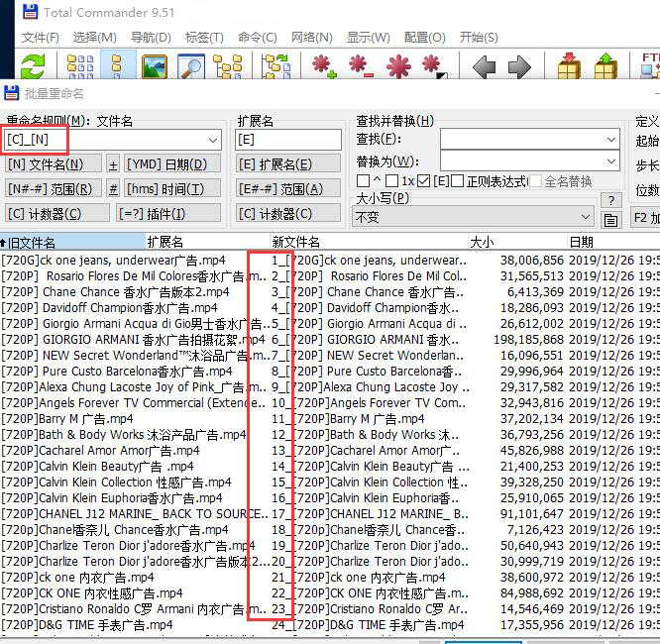Click the tree with green arrow icon
The width and height of the screenshot is (660, 644).
276,66
